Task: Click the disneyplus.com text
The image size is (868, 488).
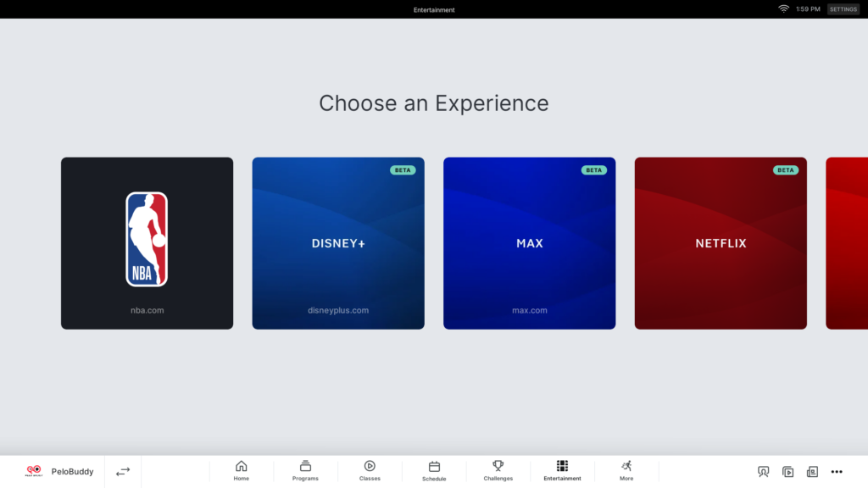Action: (338, 310)
